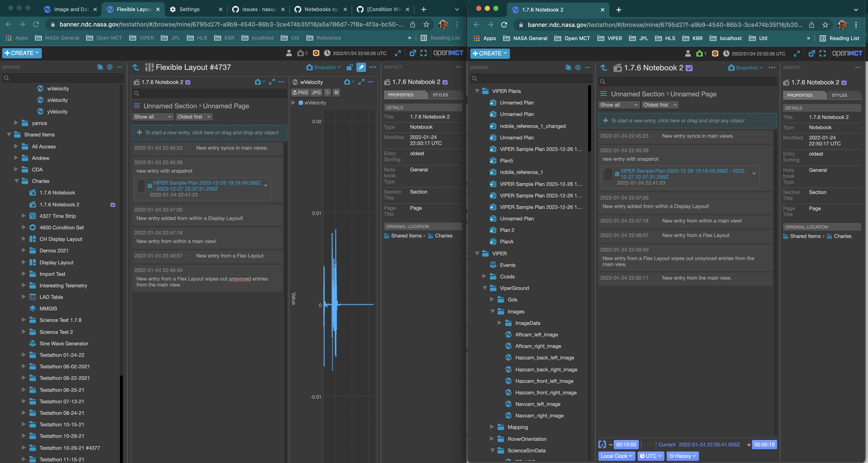868x463 pixels.
Task: Open the Show all entries dropdown
Action: 153,117
